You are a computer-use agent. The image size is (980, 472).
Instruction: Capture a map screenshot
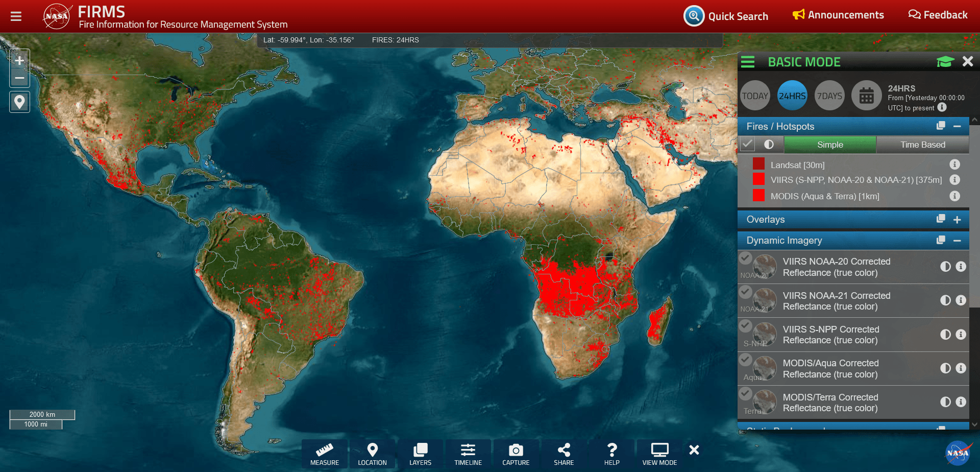pos(516,454)
